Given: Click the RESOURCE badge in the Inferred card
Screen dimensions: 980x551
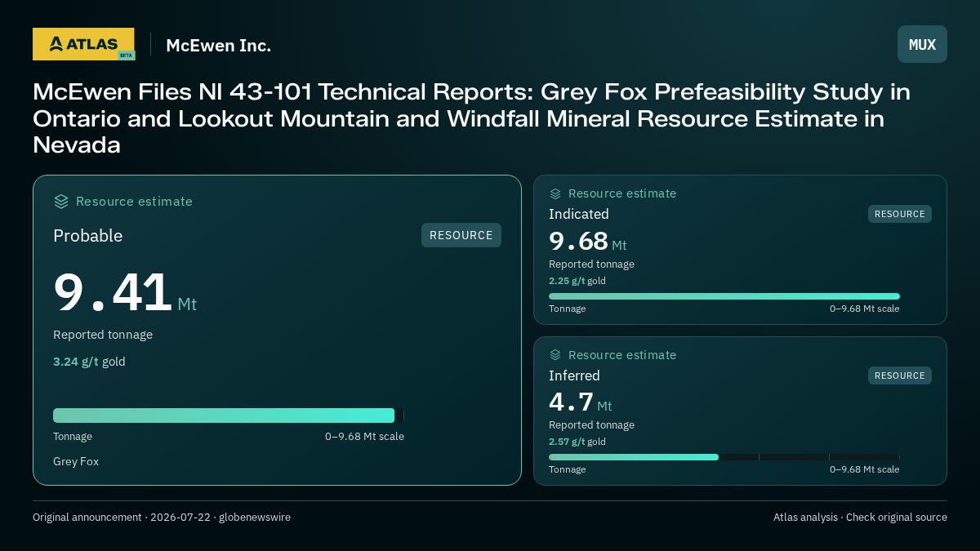Looking at the screenshot, I should [900, 375].
